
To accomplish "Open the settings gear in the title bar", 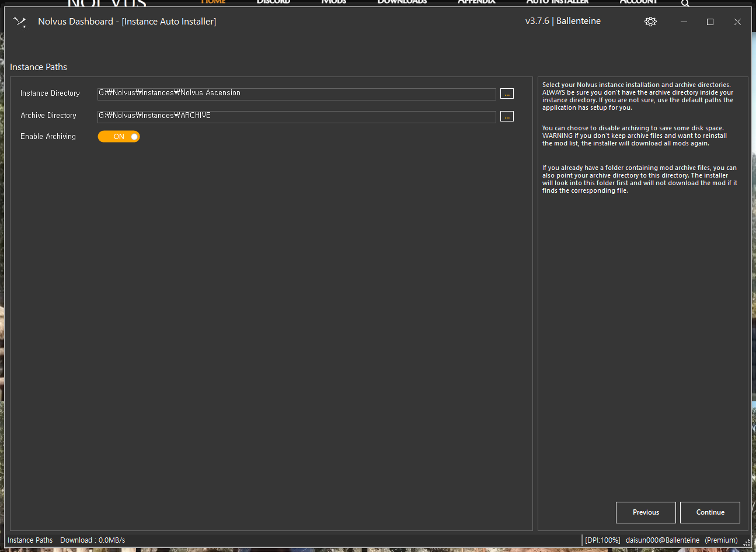I will 650,22.
